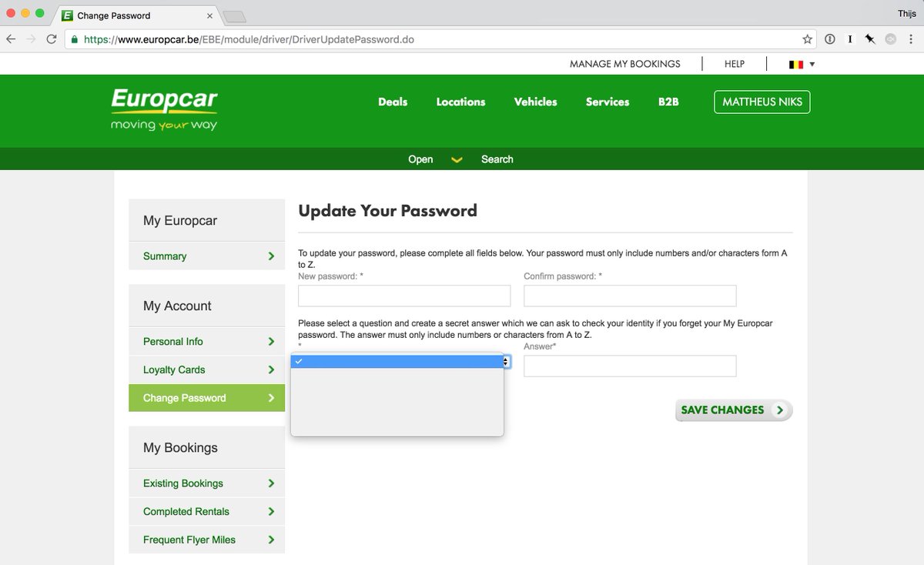Click the Europcar favicon on tab
Image resolution: width=924 pixels, height=565 pixels.
(x=67, y=15)
